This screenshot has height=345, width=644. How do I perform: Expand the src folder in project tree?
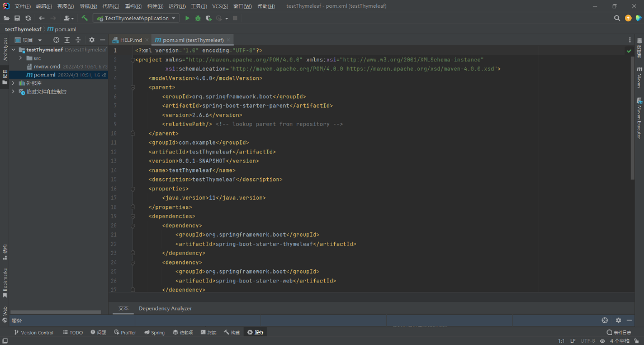[x=21, y=58]
